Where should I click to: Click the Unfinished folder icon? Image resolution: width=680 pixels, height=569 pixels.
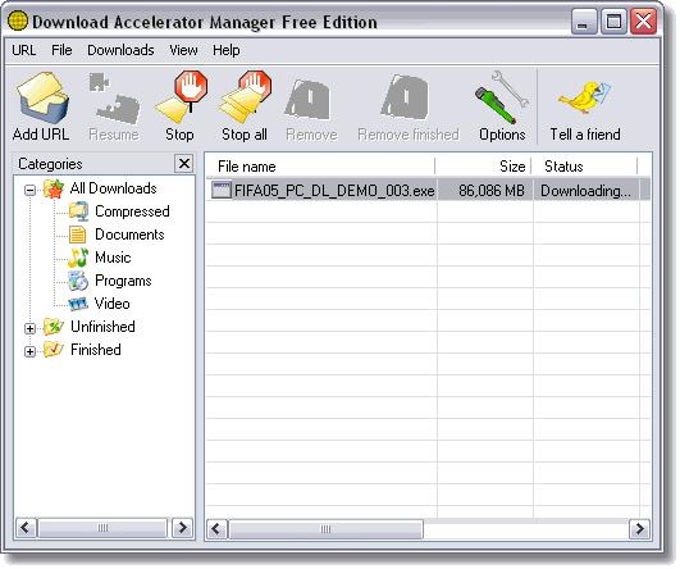coord(54,327)
